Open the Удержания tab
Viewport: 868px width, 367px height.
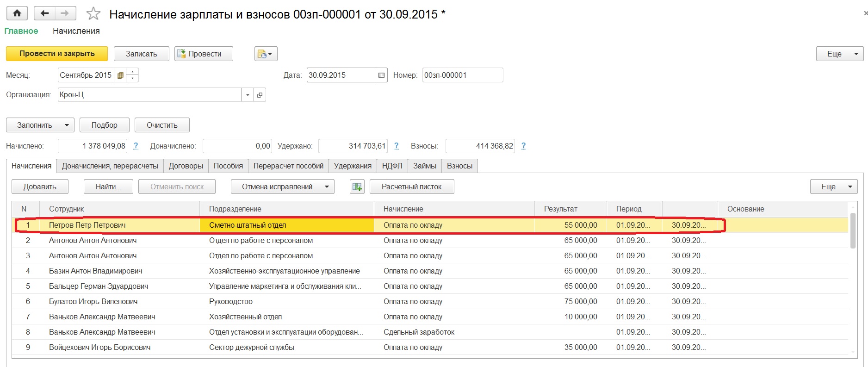tap(353, 166)
